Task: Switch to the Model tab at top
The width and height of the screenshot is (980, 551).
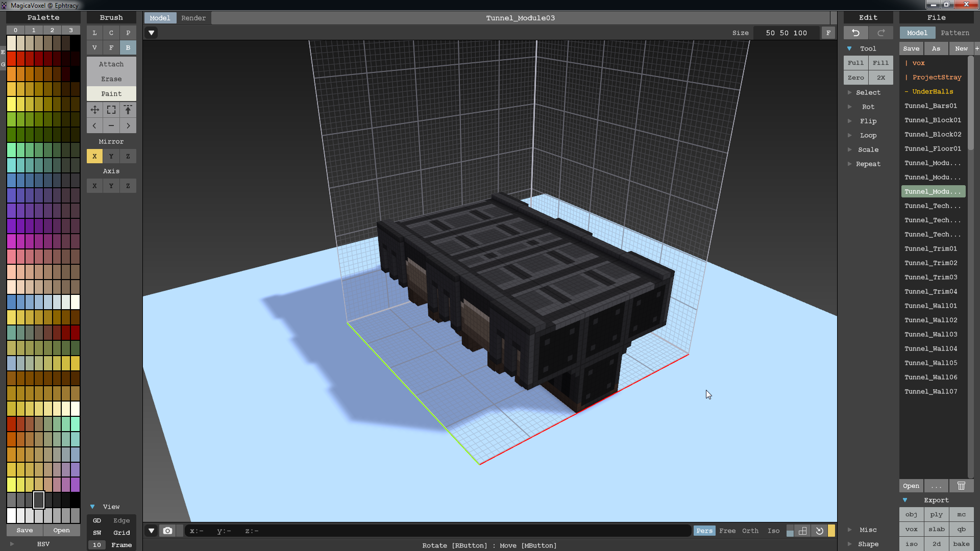Action: pos(160,18)
